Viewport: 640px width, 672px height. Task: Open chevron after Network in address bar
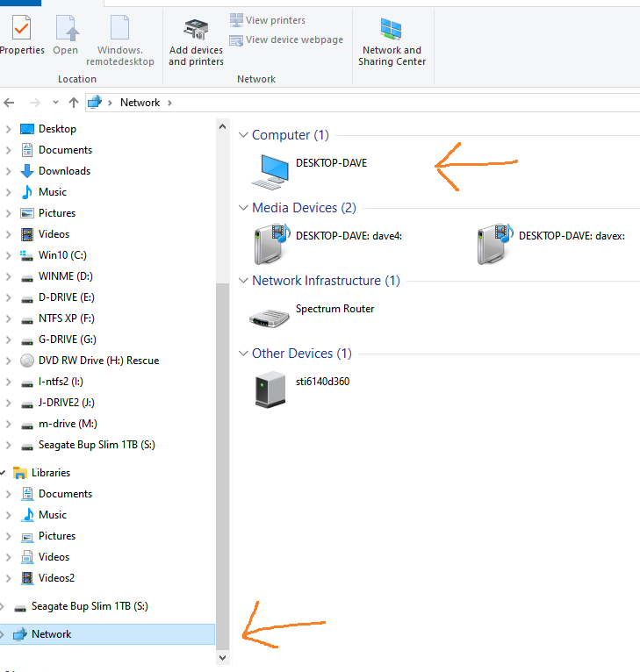[169, 103]
